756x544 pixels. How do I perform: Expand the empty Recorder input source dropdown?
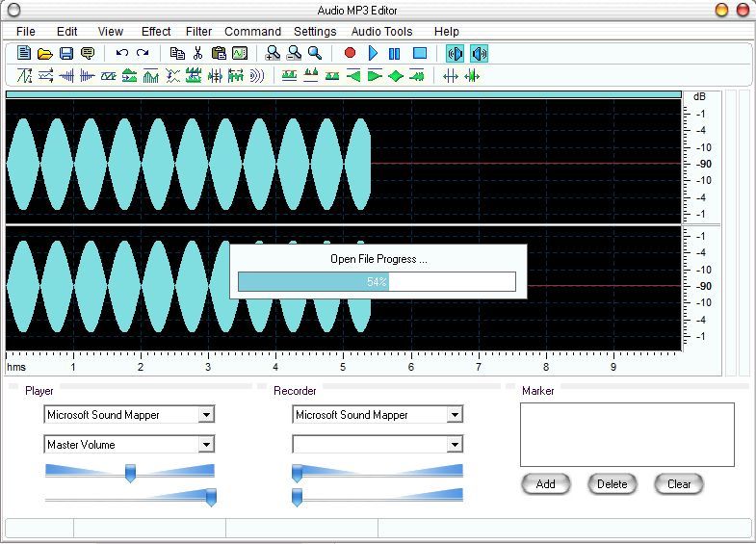coord(455,444)
